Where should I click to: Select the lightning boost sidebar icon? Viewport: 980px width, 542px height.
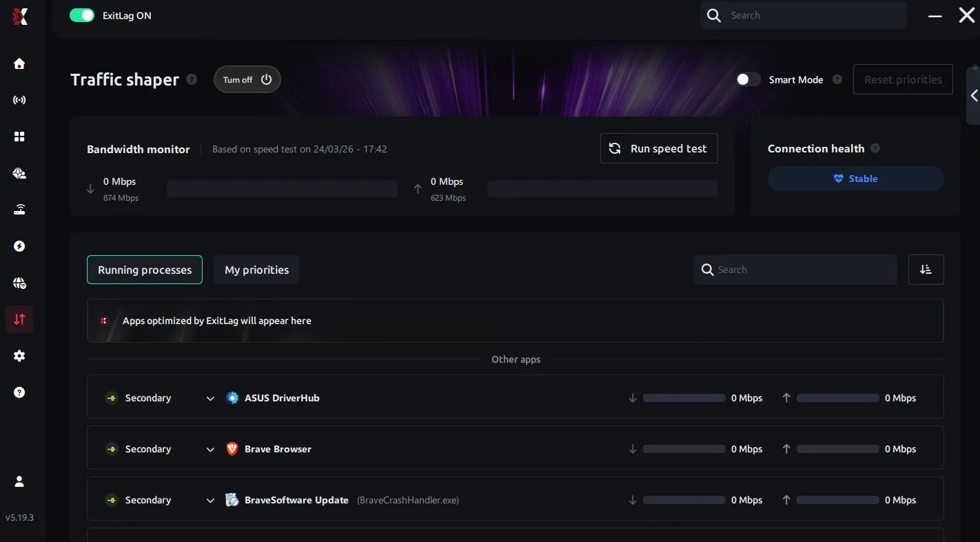click(19, 246)
